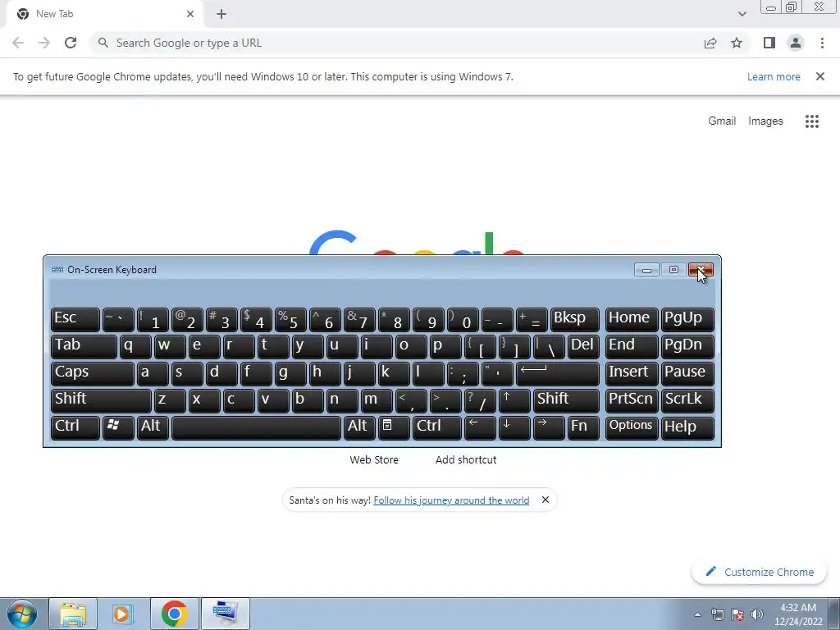Open the taskbar clock and date
The image size is (840, 630).
(x=797, y=614)
